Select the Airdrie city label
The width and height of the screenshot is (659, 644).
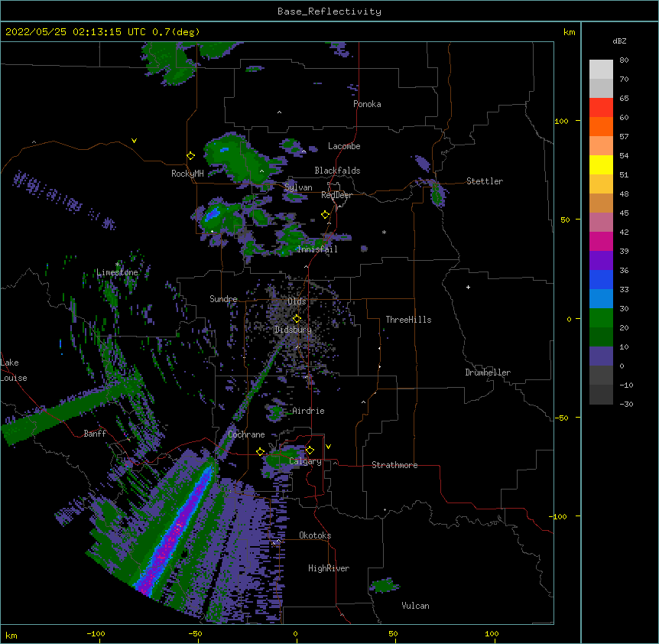click(308, 411)
